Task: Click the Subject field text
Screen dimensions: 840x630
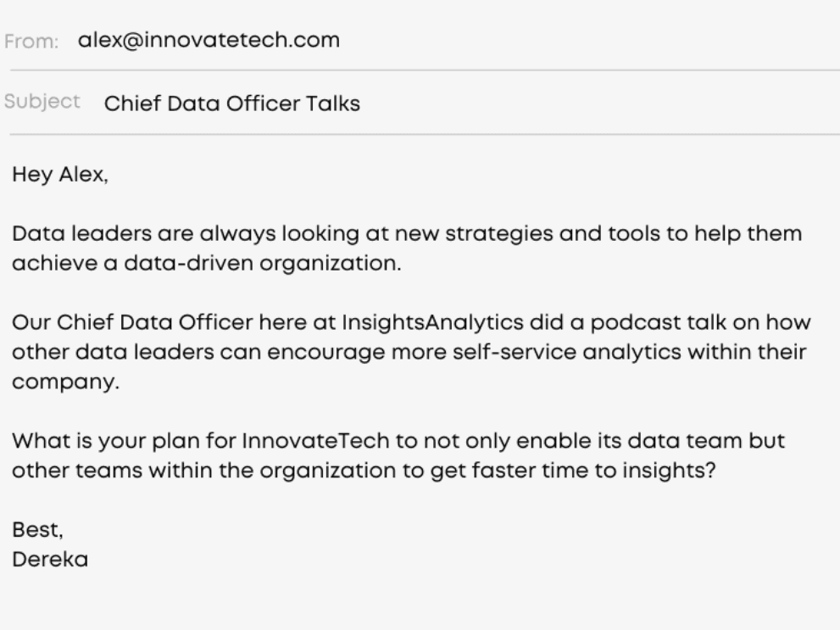Action: pyautogui.click(x=232, y=103)
